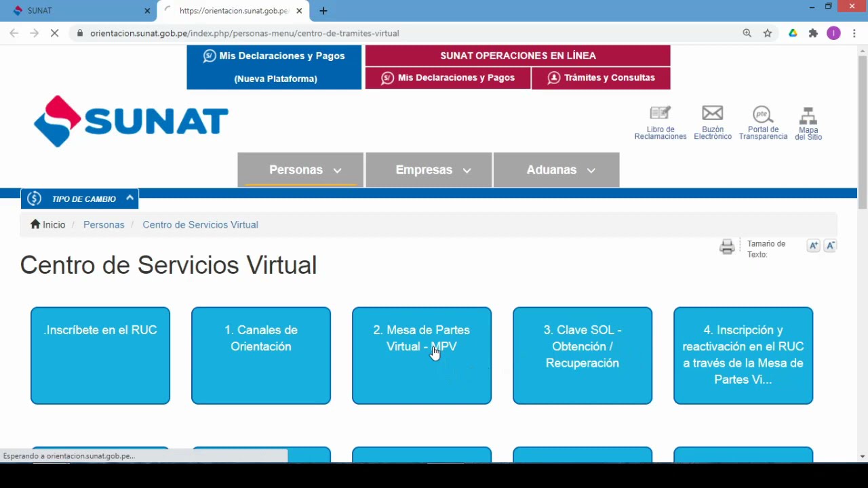Screen dimensions: 868x488
Task: Click the address bar URL field
Action: (407, 33)
